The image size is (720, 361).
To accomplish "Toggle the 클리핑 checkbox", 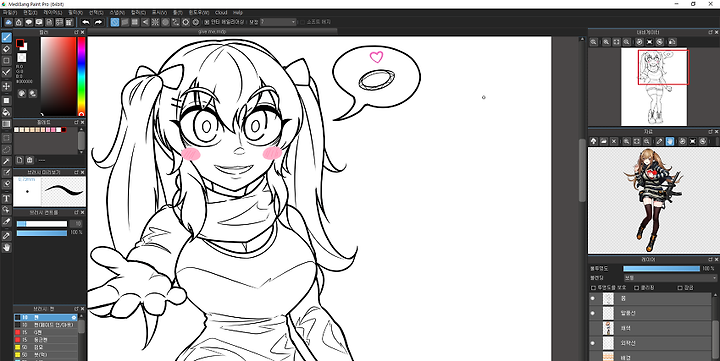I will [636, 288].
